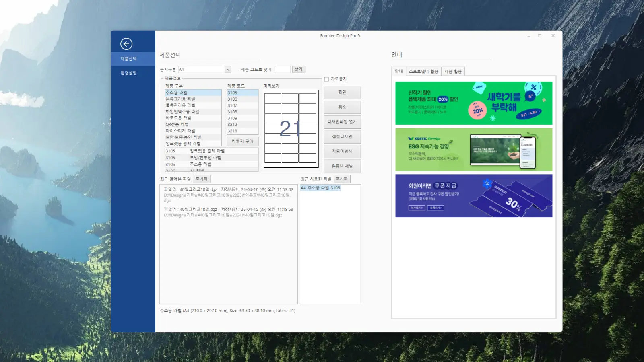The image size is (644, 362).
Task: Enable the 가로용지 checkbox
Action: [x=326, y=79]
